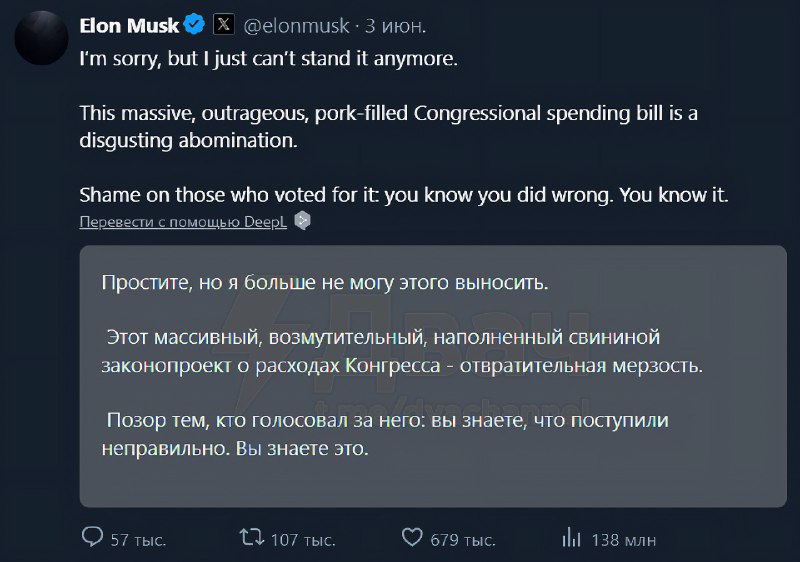The image size is (800, 562).
Task: Click the 679 тыс. likes count
Action: (x=462, y=540)
